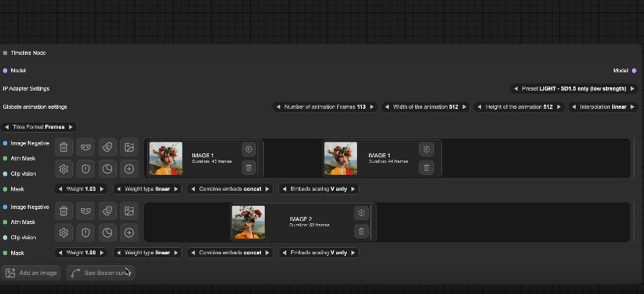Decrease the Height of the animation with left arrow
The image size is (644, 294).
pos(479,106)
